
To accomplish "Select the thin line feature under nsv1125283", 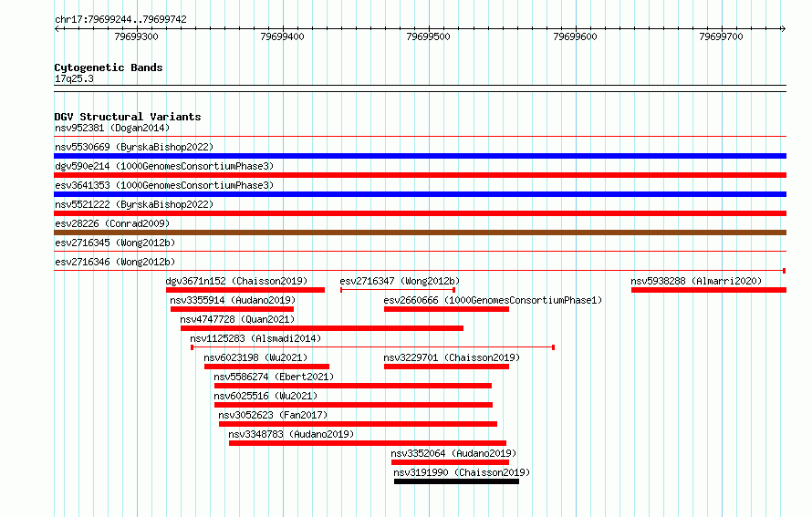I will pos(373,347).
